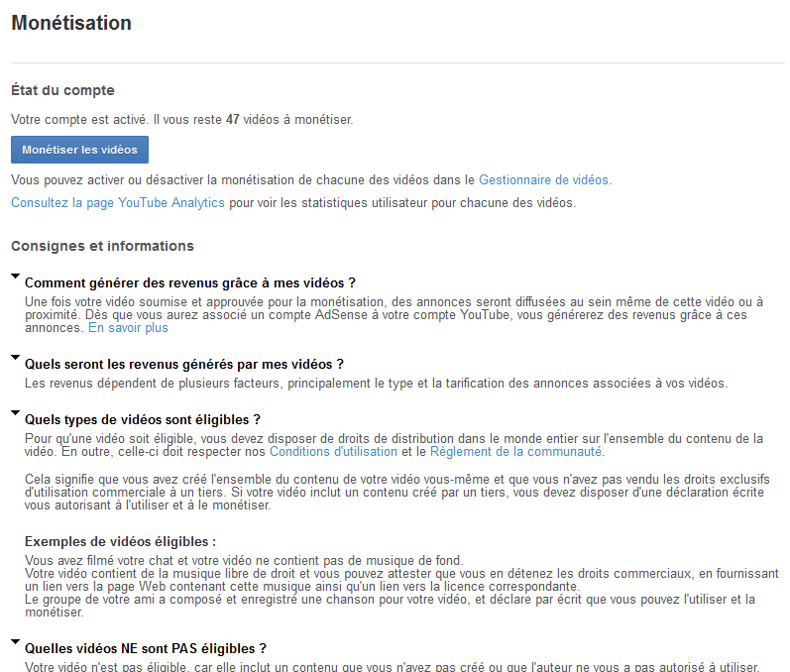The image size is (790, 672).
Task: Click question title Quels seront les revenus générés
Action: tap(183, 364)
